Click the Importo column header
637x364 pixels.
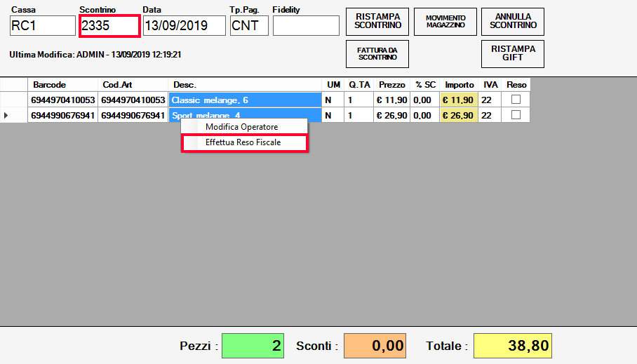[x=460, y=85]
